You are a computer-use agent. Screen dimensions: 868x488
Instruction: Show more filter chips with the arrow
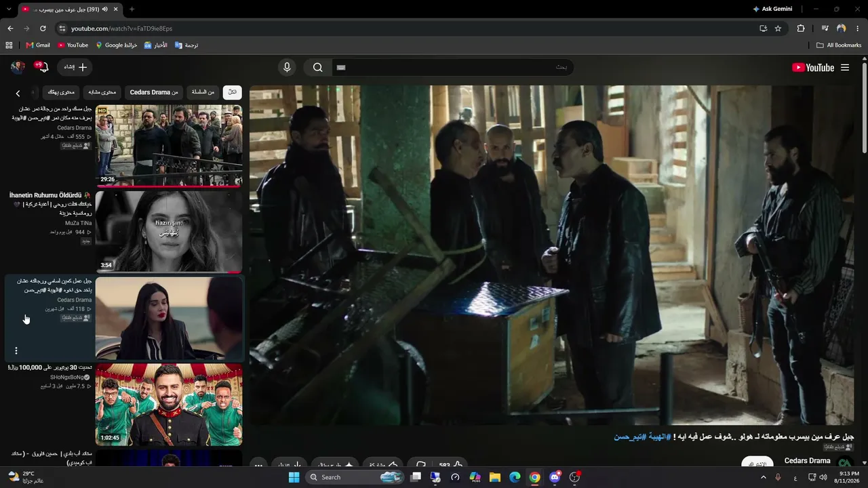pos(18,93)
